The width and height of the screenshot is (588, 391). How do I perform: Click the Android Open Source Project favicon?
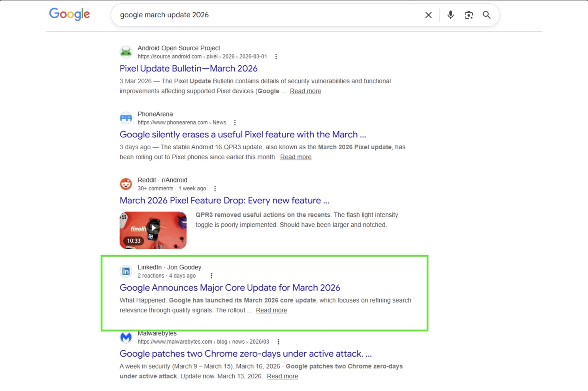coord(126,51)
